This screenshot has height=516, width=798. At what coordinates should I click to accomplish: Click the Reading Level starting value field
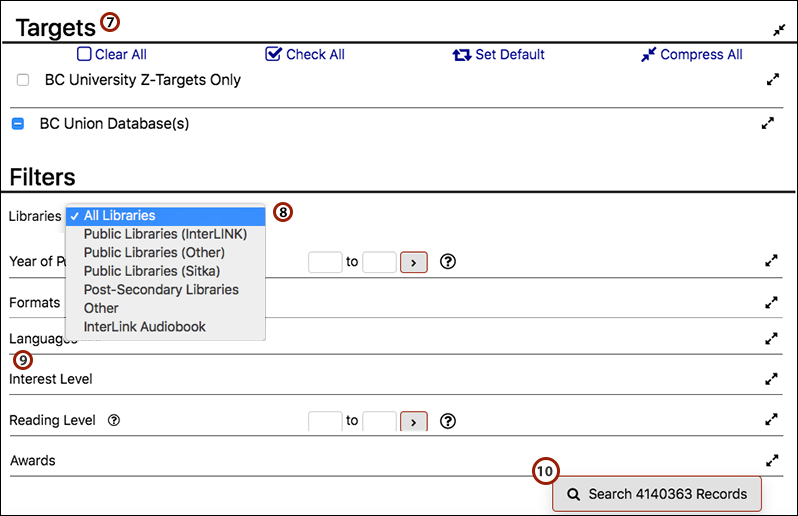[325, 421]
